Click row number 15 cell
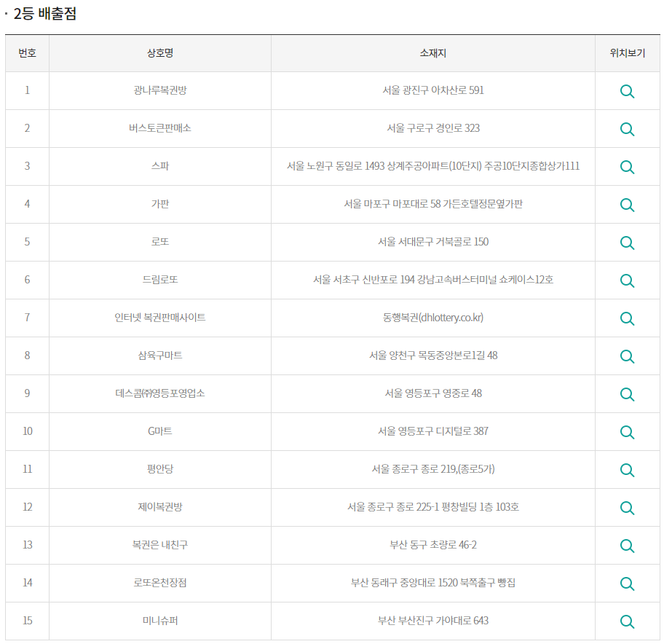 (x=27, y=621)
